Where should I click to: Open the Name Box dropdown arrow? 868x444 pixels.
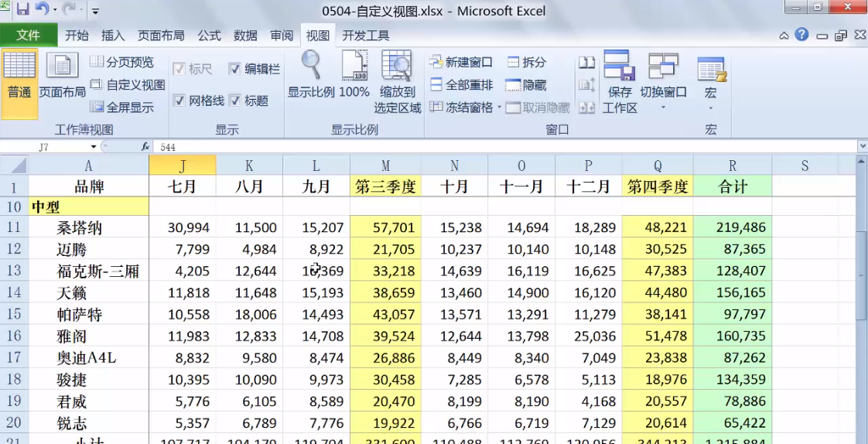[94, 147]
